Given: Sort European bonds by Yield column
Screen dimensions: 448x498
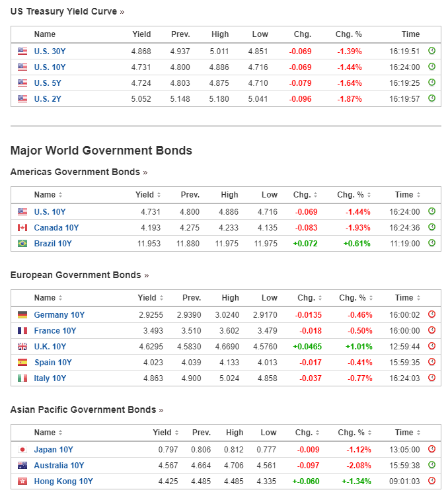Looking at the screenshot, I should [150, 298].
